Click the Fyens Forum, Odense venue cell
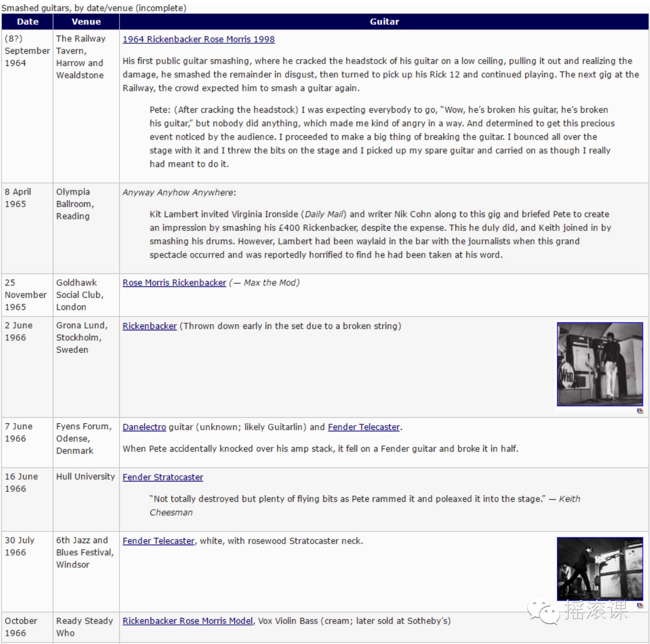This screenshot has height=644, width=650. pos(86,442)
